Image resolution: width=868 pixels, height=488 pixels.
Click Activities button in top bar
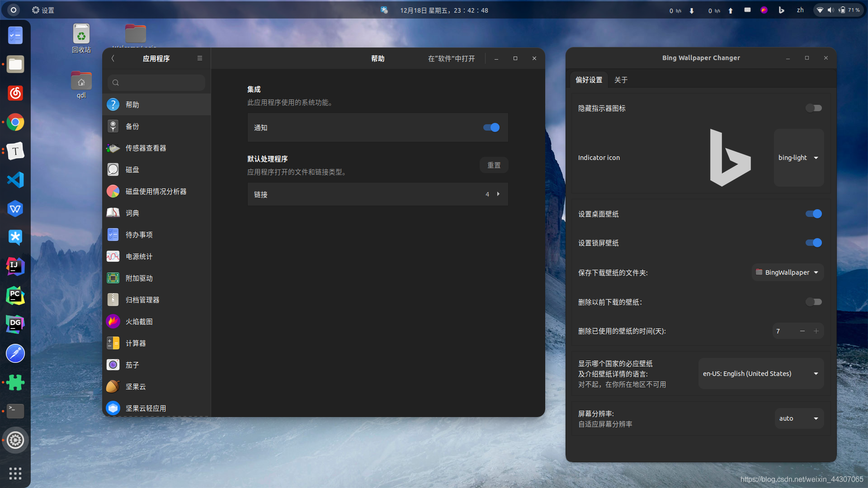[14, 10]
